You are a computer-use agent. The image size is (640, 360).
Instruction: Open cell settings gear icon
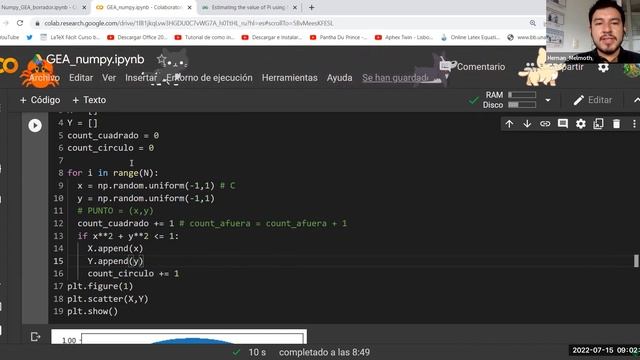tap(580, 124)
